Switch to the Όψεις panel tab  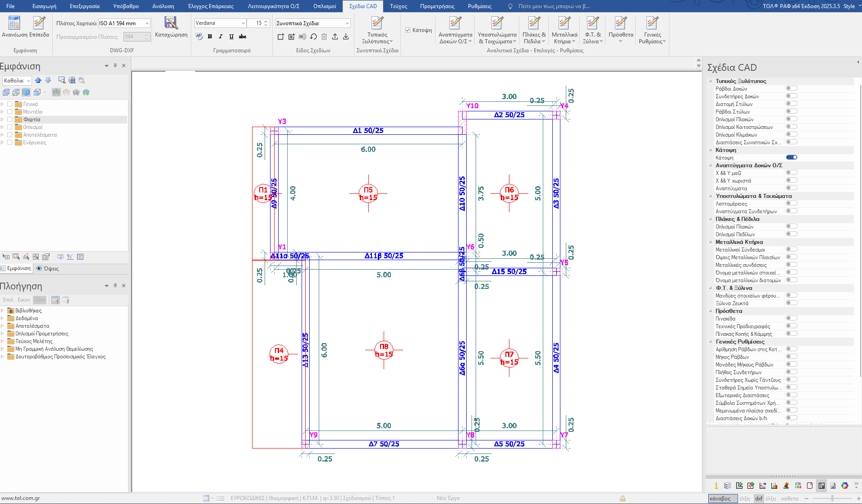[x=48, y=269]
